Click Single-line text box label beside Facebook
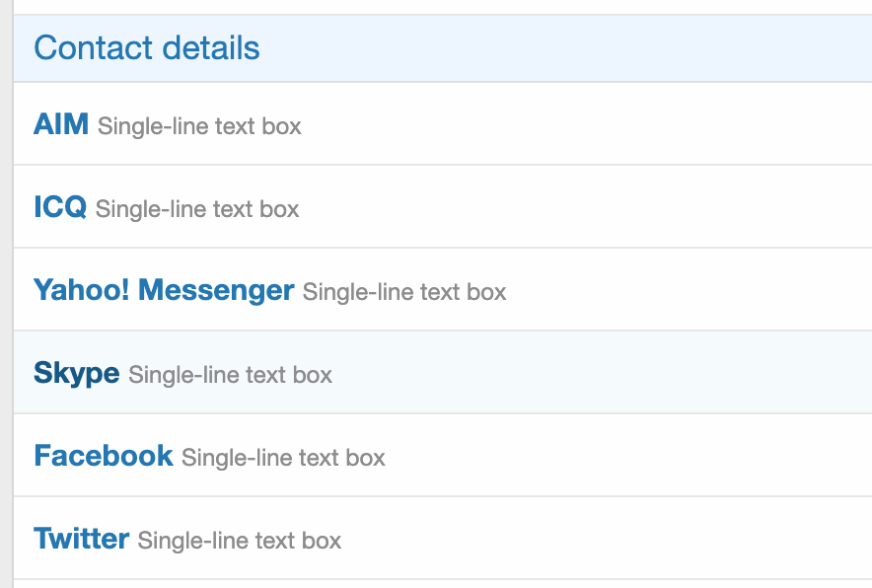The width and height of the screenshot is (872, 588). 284,458
